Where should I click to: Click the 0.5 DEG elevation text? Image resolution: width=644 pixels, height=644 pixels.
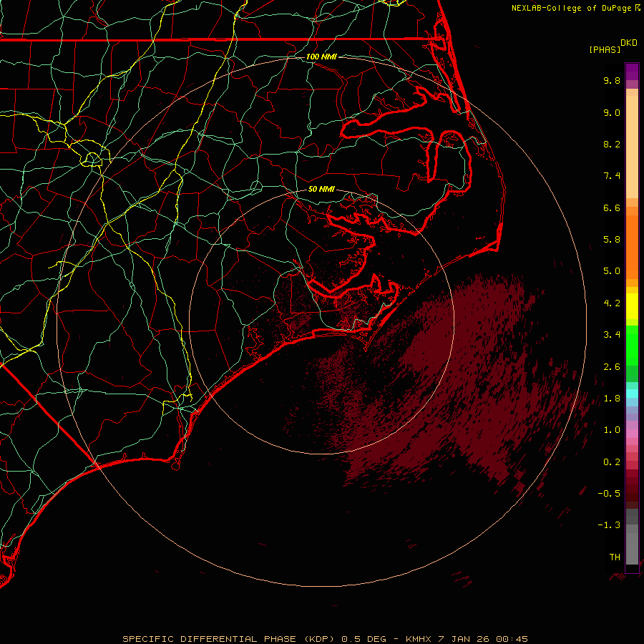coord(364,639)
